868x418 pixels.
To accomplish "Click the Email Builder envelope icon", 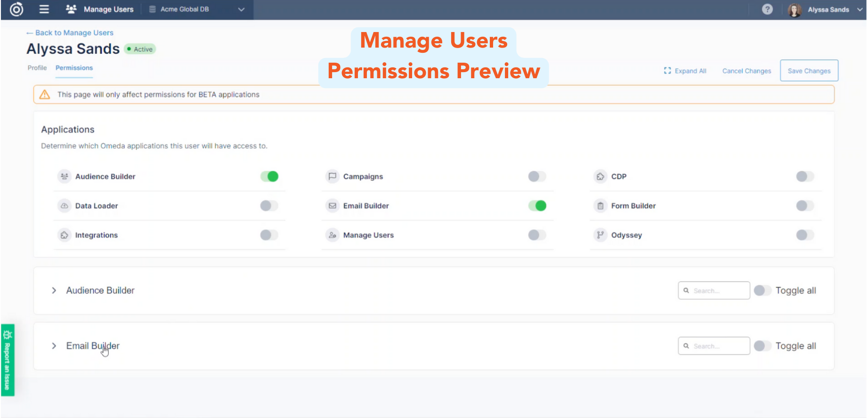I will pos(333,206).
